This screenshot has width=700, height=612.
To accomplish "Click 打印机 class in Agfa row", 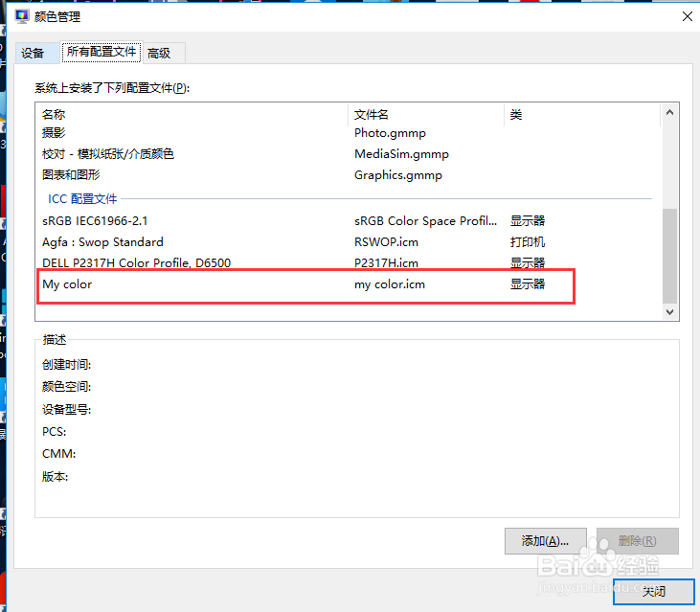I will (x=528, y=242).
